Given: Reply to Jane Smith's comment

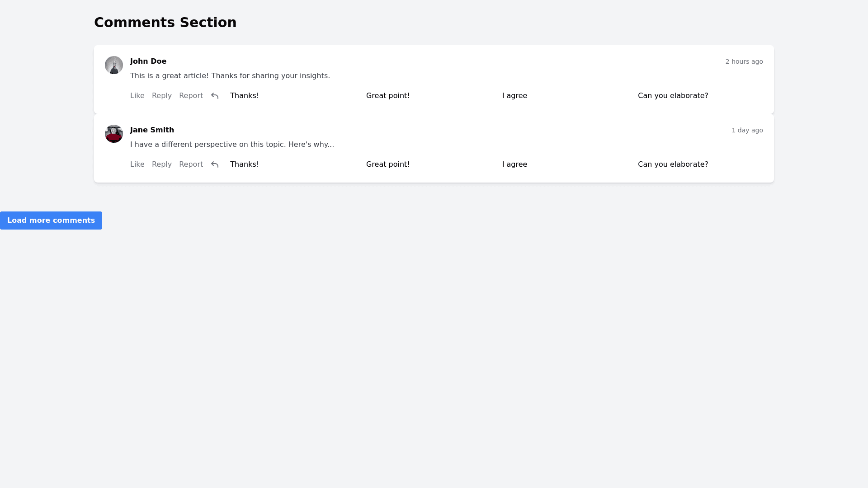Looking at the screenshot, I should (162, 164).
